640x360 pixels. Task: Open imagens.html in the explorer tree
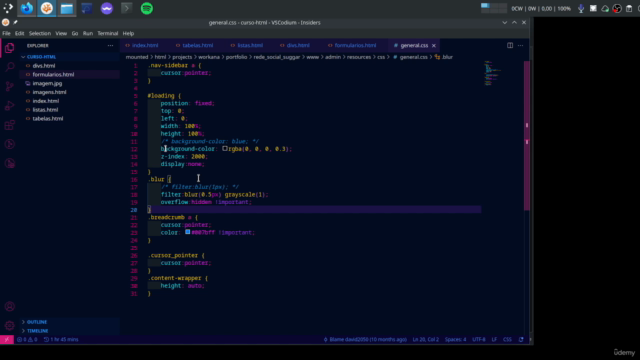(49, 92)
